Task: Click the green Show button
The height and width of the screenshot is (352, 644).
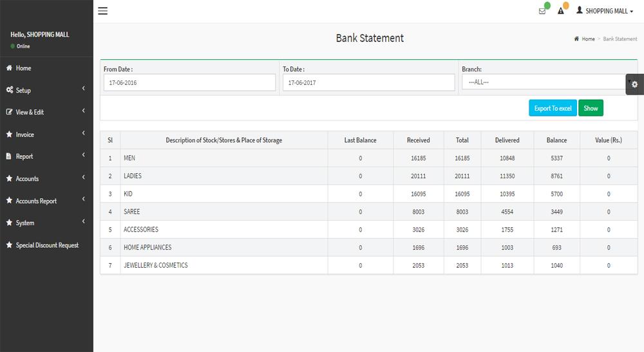Action: (591, 108)
